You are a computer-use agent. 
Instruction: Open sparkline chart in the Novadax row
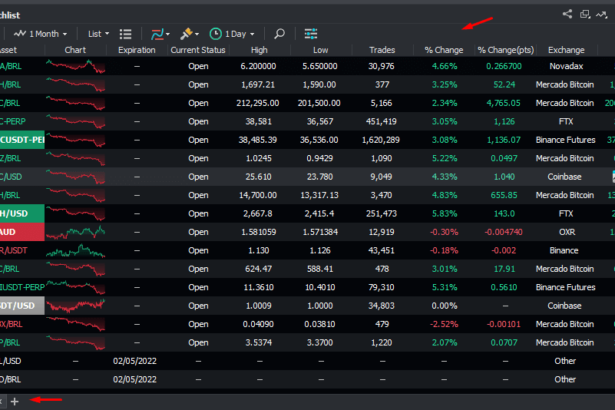tap(75, 66)
